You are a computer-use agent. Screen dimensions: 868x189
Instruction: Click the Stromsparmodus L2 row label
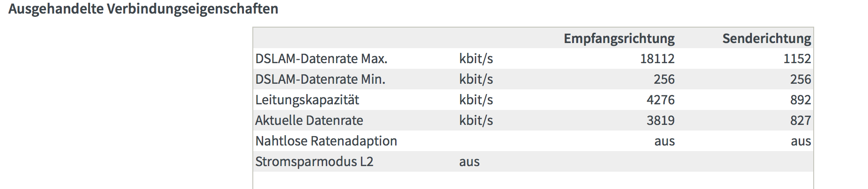click(x=314, y=161)
